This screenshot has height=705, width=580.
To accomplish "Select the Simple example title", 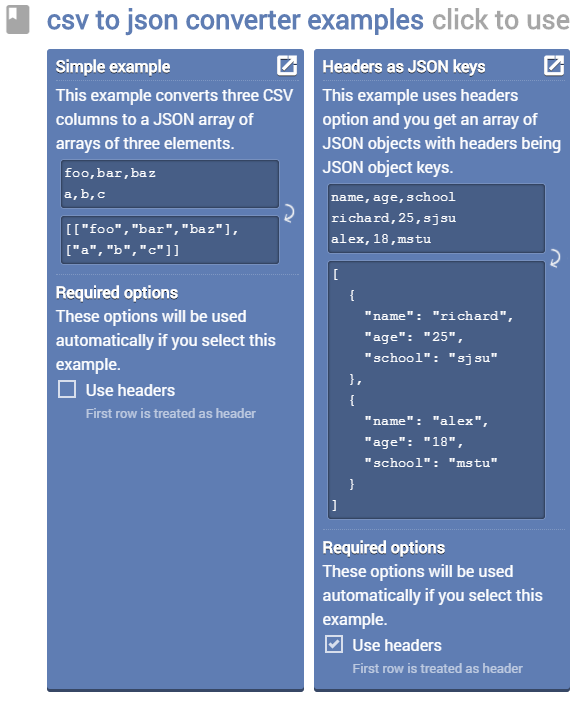I will point(113,67).
